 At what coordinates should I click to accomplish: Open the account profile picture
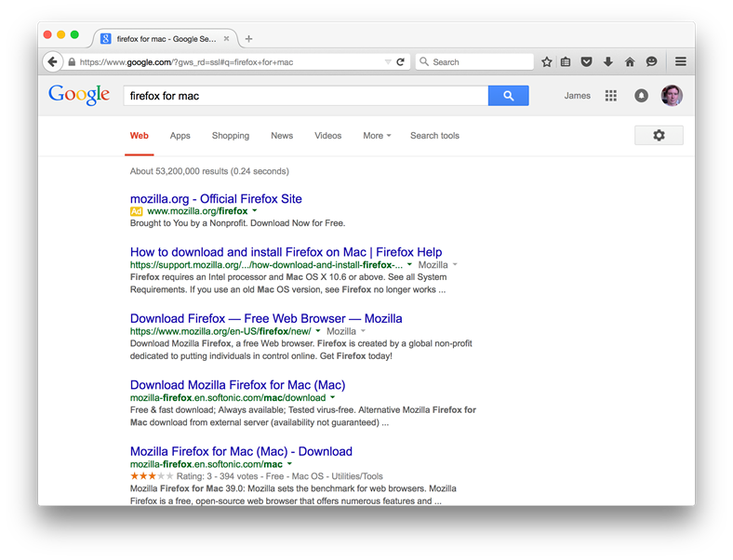pyautogui.click(x=672, y=96)
